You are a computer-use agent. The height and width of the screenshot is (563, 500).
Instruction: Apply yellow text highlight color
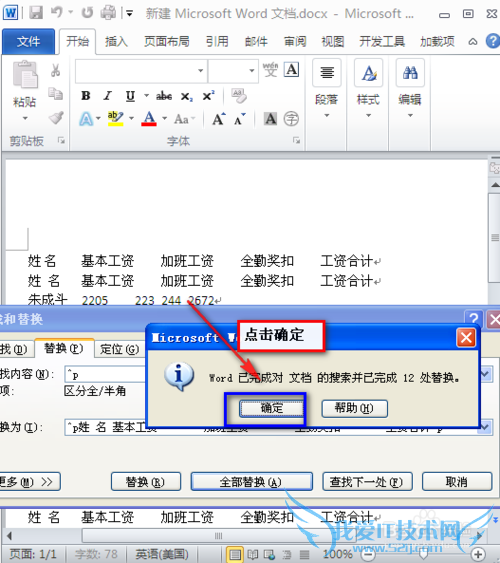(115, 118)
